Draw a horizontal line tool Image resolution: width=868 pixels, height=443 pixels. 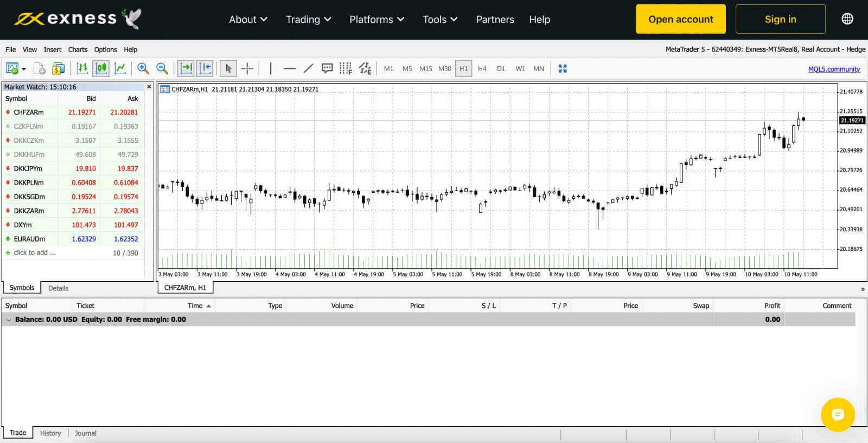click(290, 68)
